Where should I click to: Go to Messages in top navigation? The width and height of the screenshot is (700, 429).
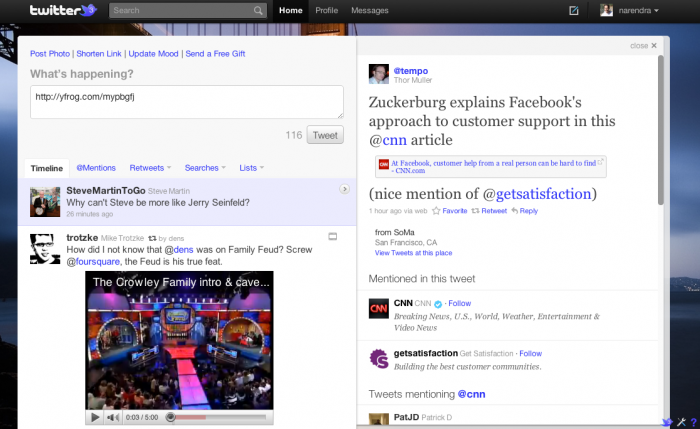(369, 11)
